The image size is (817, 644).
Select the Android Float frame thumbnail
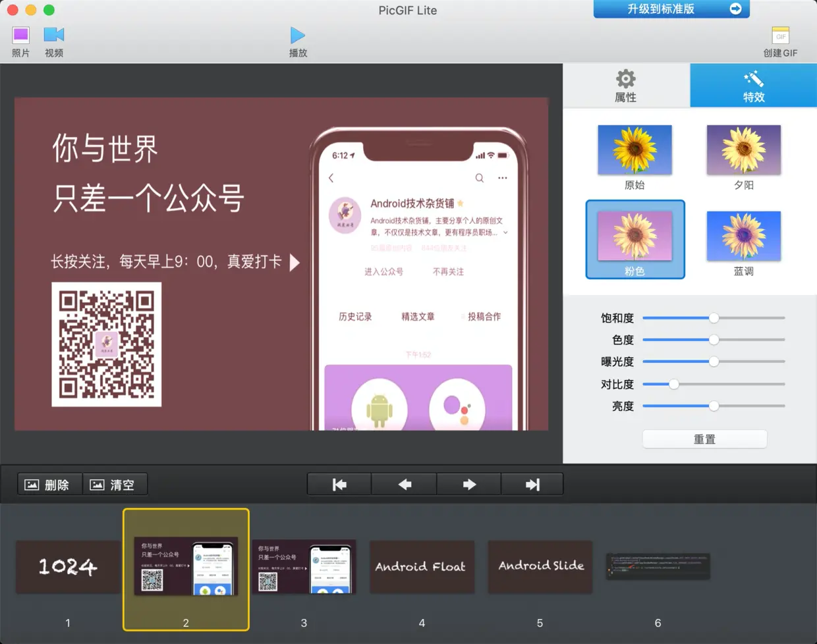[x=422, y=567]
